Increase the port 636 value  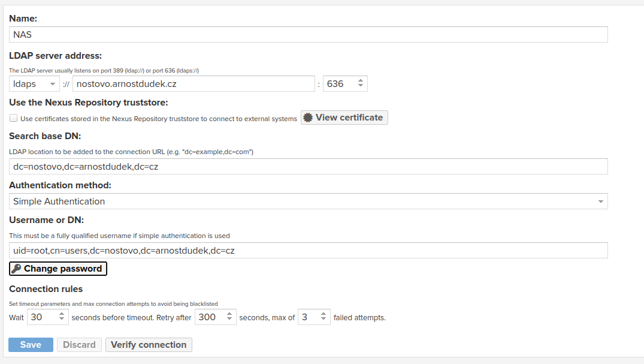click(360, 81)
